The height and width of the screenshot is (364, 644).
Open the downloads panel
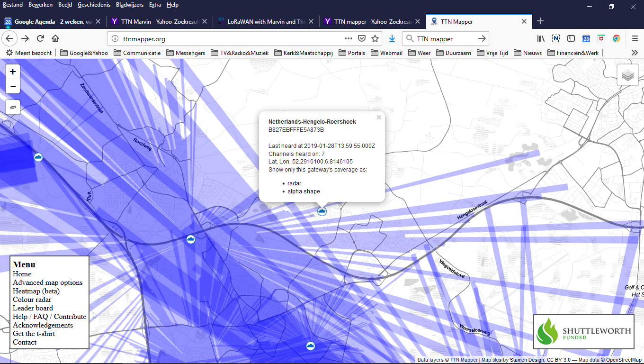392,39
